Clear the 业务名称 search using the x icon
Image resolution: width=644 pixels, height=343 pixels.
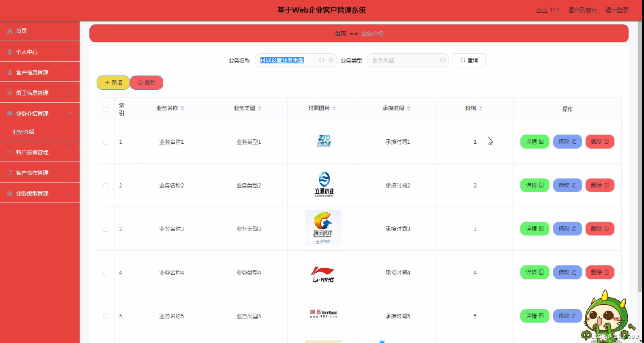[x=330, y=60]
